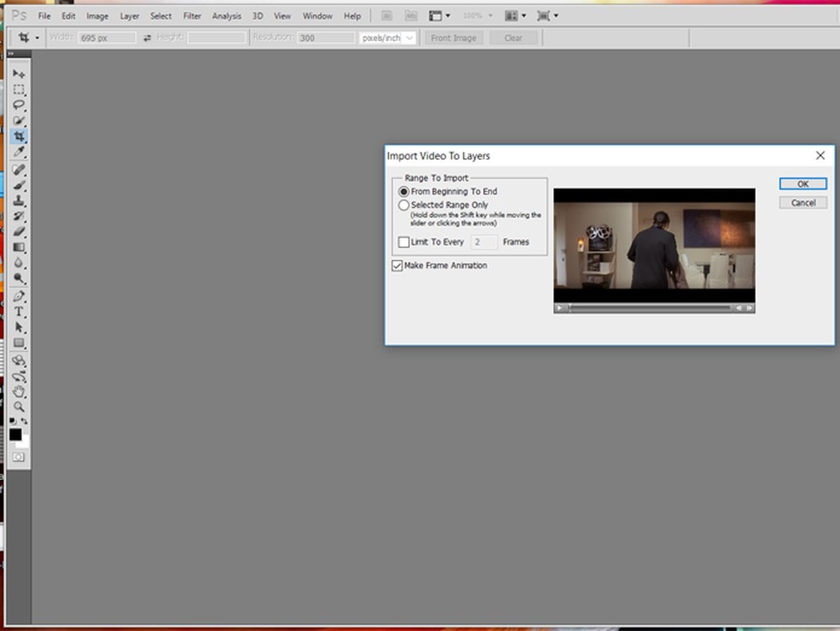
Task: Confirm import with the OK button
Action: [x=803, y=184]
